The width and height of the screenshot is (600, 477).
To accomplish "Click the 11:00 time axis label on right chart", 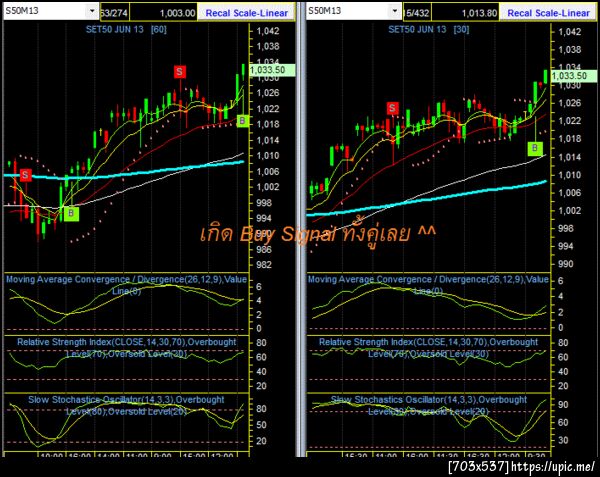I will point(386,456).
